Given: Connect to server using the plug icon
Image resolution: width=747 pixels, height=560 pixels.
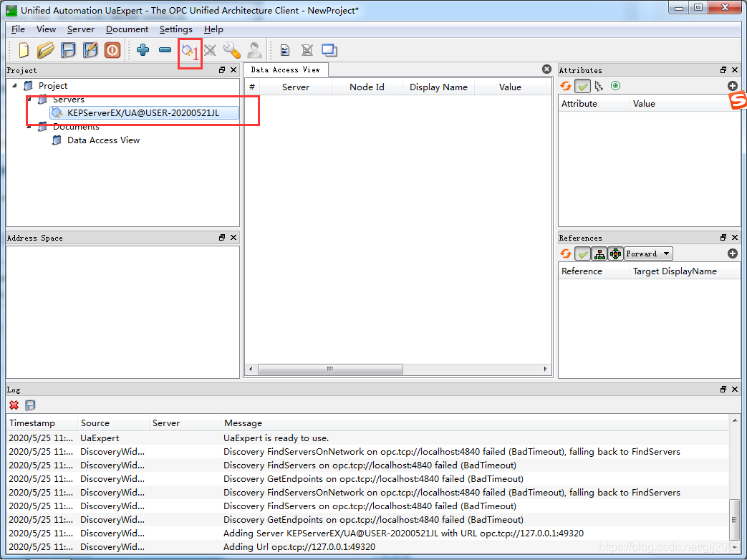Looking at the screenshot, I should tap(187, 50).
